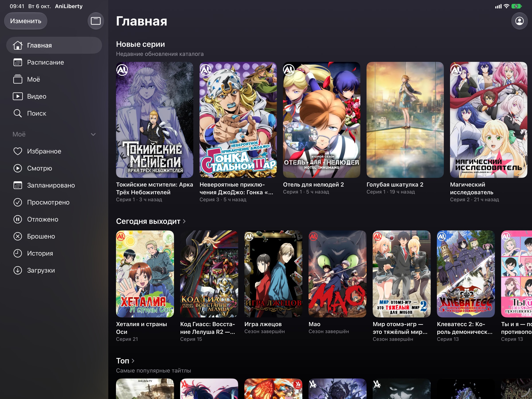Click 'Серия 1 · 19 ч назад' text
The height and width of the screenshot is (399, 532).
click(391, 192)
